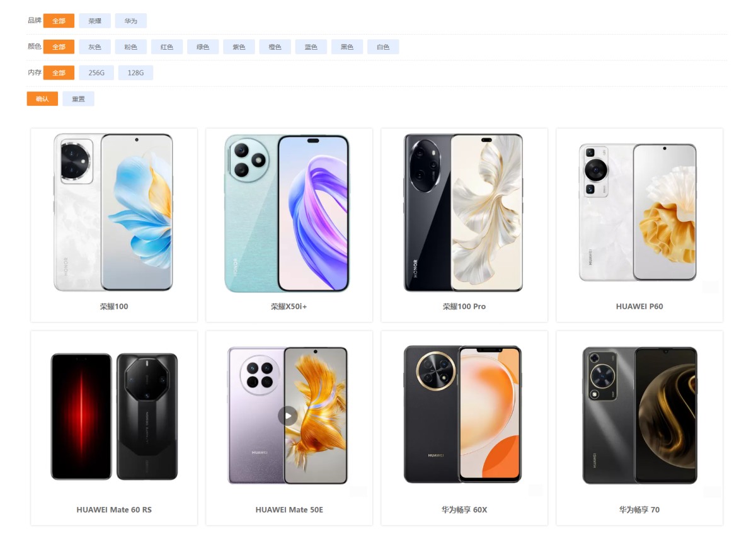Select the 荣耀 brand filter
The width and height of the screenshot is (756, 553).
95,21
